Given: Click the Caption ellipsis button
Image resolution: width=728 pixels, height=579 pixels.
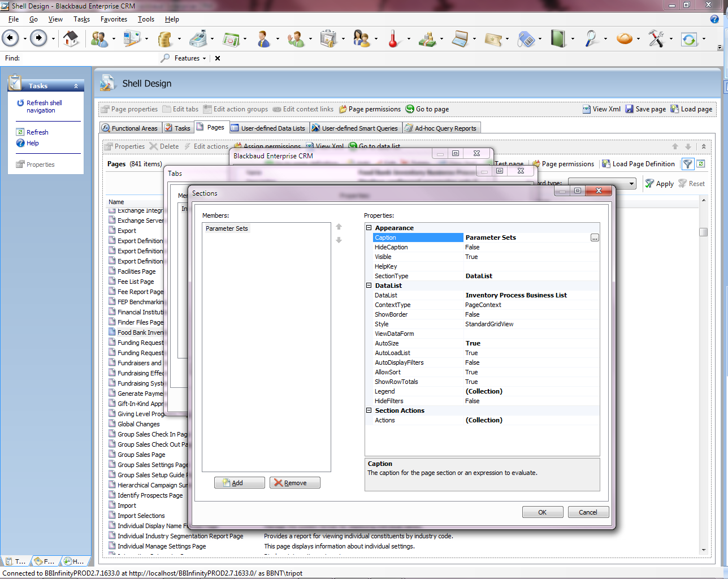Looking at the screenshot, I should coord(595,237).
